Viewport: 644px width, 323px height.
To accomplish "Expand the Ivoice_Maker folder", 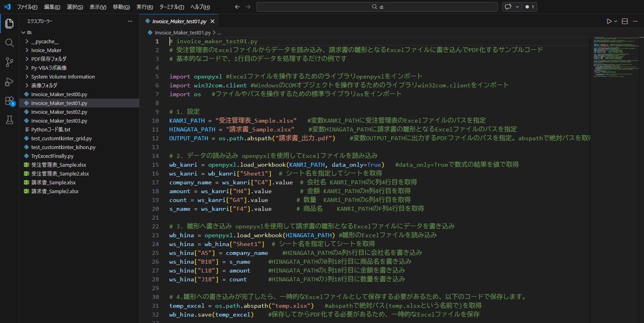I will (x=27, y=50).
